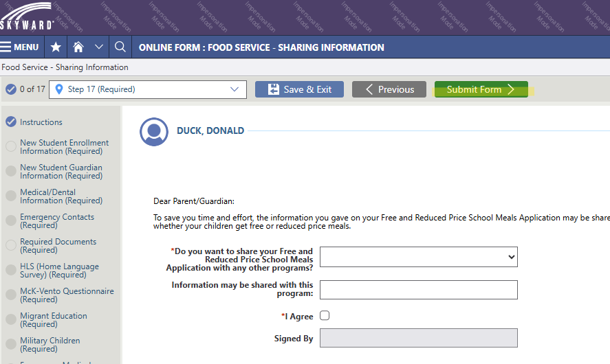Image resolution: width=610 pixels, height=364 pixels.
Task: Select status circle beside Required Documents
Action: coord(10,245)
